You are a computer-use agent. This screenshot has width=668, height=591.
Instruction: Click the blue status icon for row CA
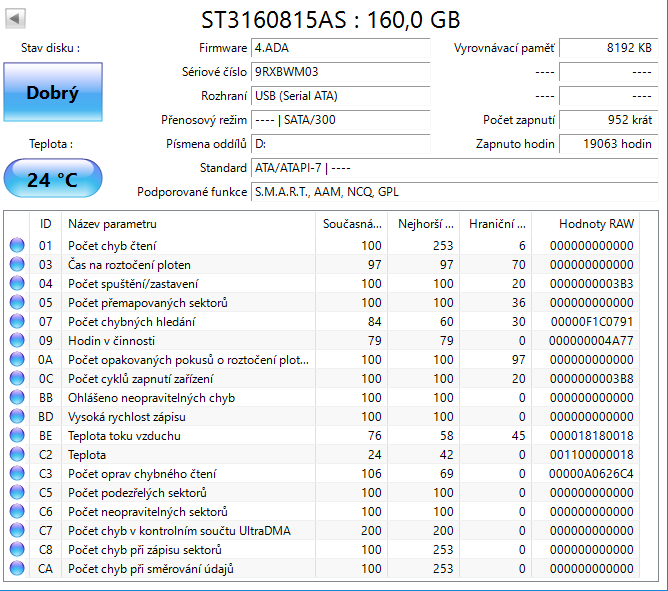click(17, 568)
